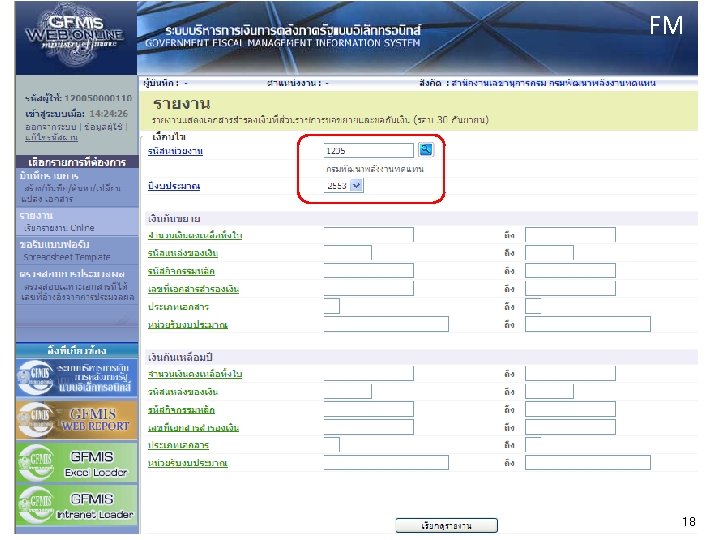This screenshot has height=540, width=720.
Task: Focus เลขที่เอกสารสำรองเงิน from-field under เงินกันขยาย
Action: click(x=369, y=288)
